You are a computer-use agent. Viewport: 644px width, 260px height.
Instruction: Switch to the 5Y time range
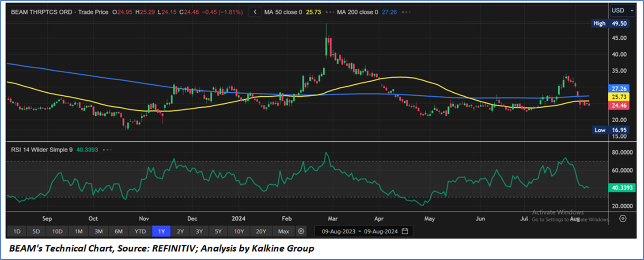219,231
